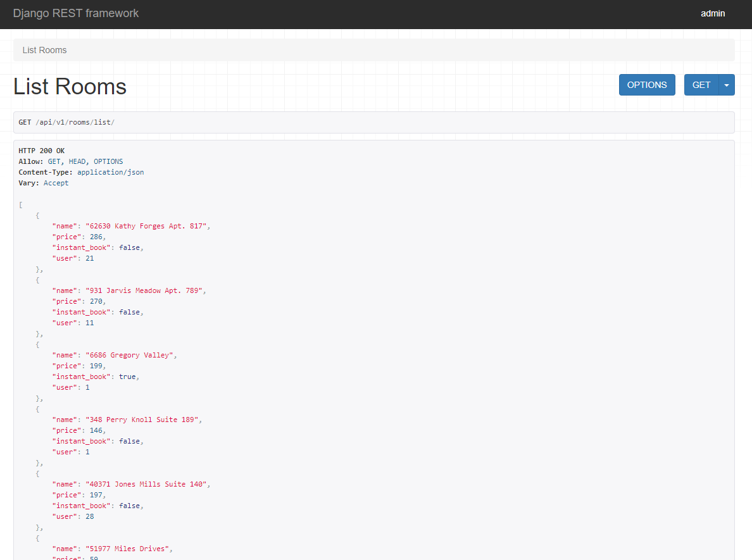The height and width of the screenshot is (560, 752).
Task: Click the List Rooms breadcrumb link
Action: click(44, 49)
